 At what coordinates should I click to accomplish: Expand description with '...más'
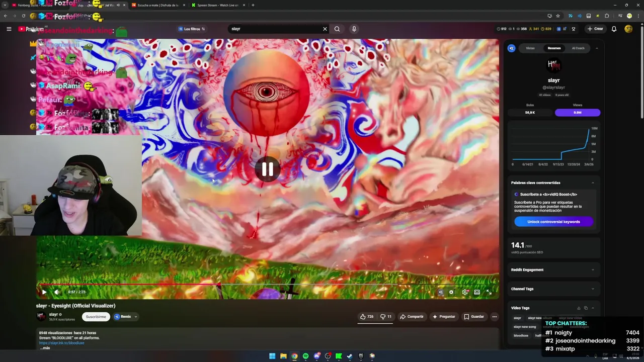point(45,348)
